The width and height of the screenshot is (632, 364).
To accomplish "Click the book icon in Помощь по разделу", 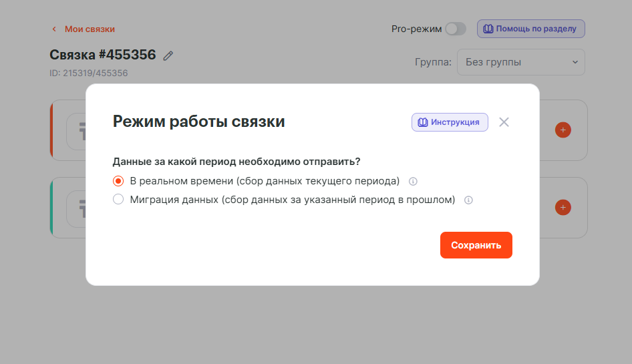I will (x=488, y=29).
